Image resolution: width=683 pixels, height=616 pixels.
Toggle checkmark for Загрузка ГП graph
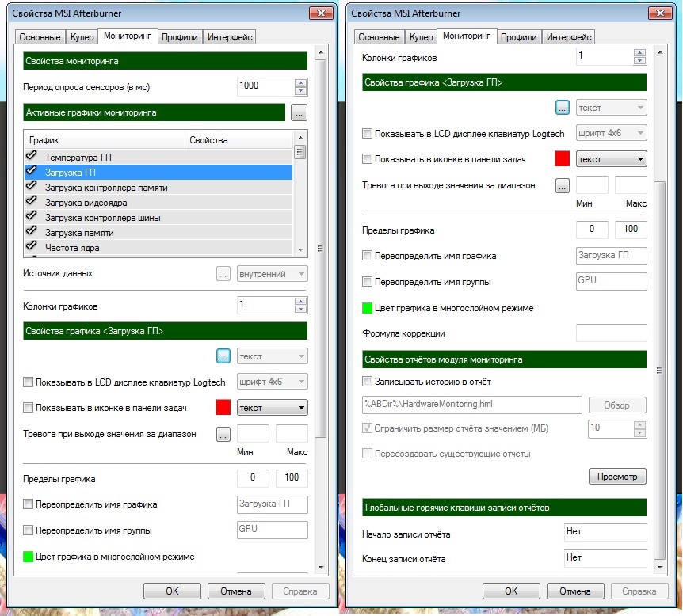(32, 171)
